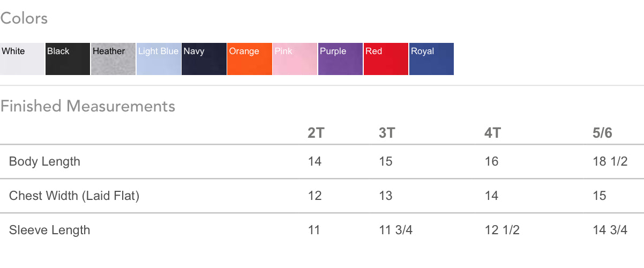Screen dimensions: 644x268
Task: Pick the Red color swatch
Action: (386, 59)
